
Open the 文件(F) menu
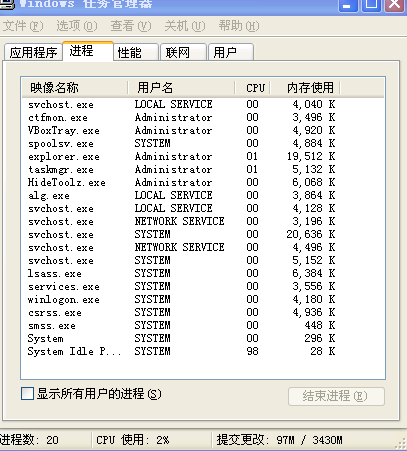point(23,26)
